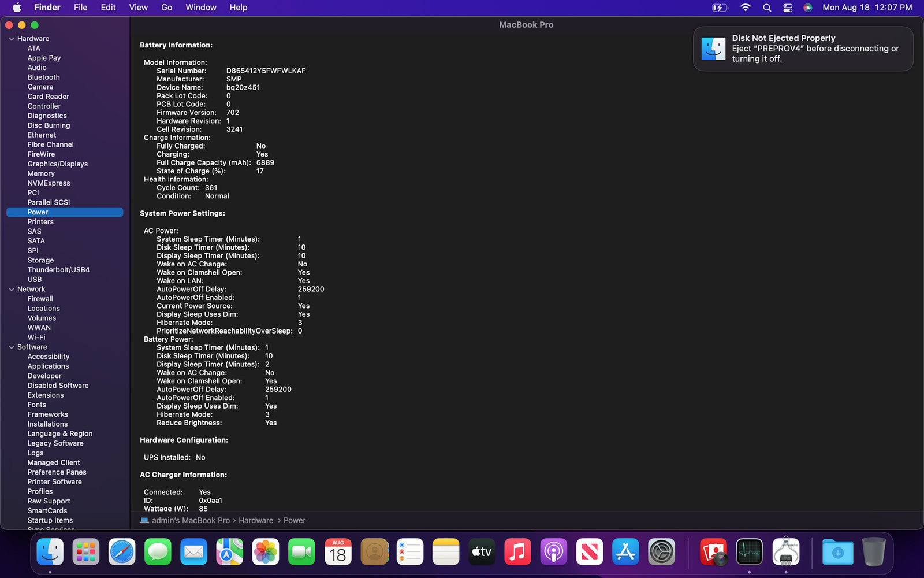This screenshot has width=924, height=578.
Task: Open Safari from the Dock
Action: (x=122, y=553)
